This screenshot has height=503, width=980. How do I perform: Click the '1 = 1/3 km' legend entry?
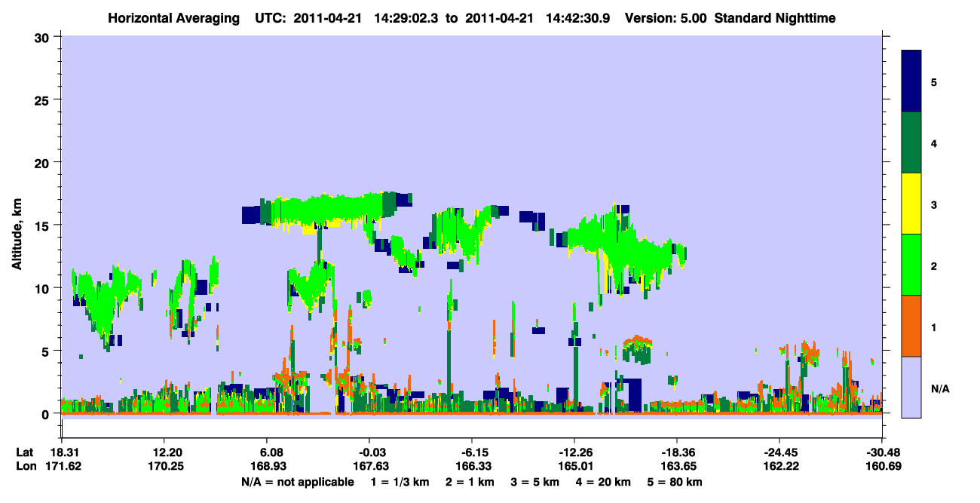(x=400, y=482)
